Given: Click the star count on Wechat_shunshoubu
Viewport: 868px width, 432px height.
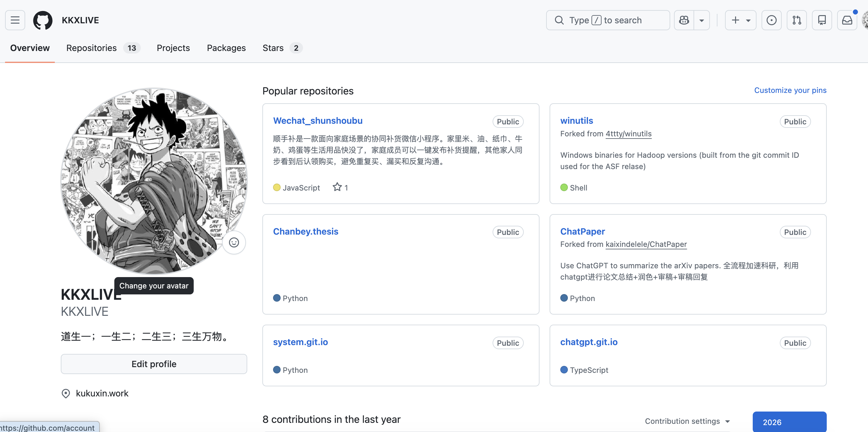Looking at the screenshot, I should (340, 187).
